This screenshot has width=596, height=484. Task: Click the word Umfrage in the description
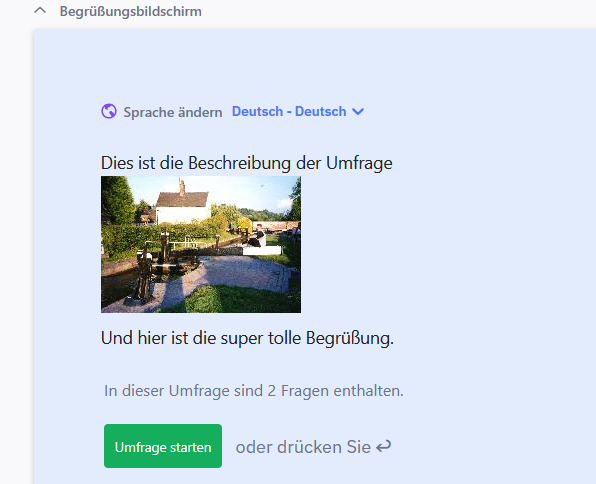point(359,163)
